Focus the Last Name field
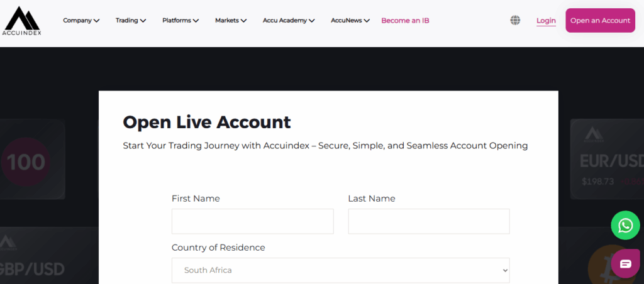 [429, 221]
